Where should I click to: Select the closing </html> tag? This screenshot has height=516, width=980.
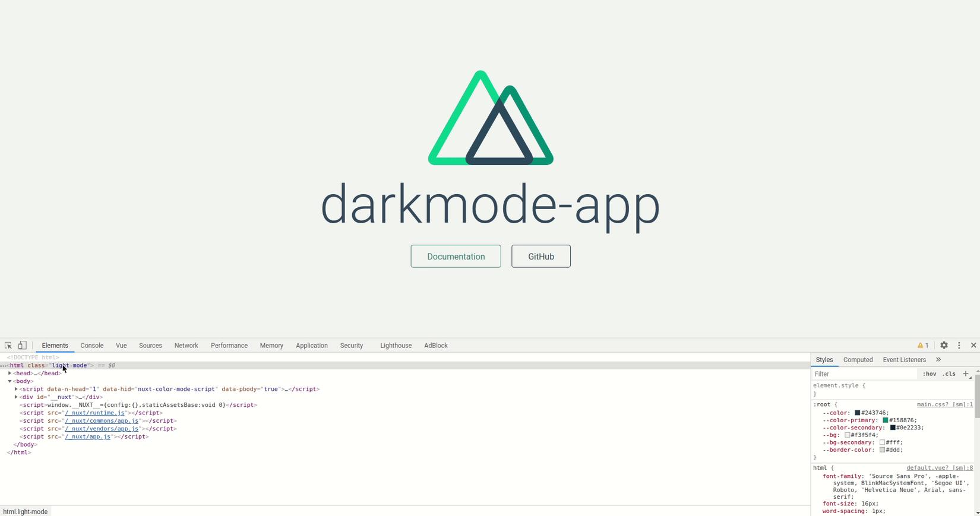point(19,452)
